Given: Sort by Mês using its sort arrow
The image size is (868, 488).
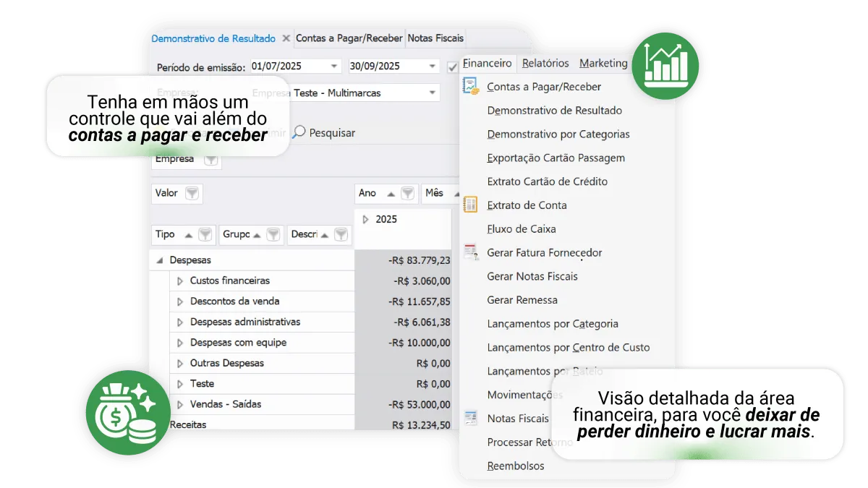Looking at the screenshot, I should pos(456,193).
